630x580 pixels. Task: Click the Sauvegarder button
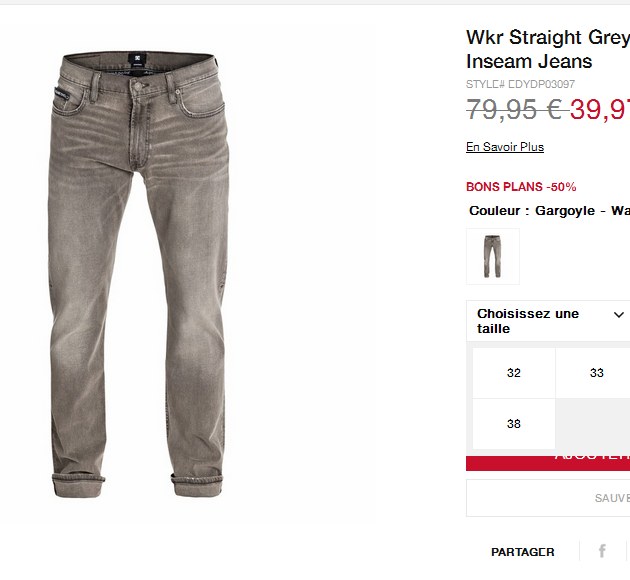pos(548,498)
